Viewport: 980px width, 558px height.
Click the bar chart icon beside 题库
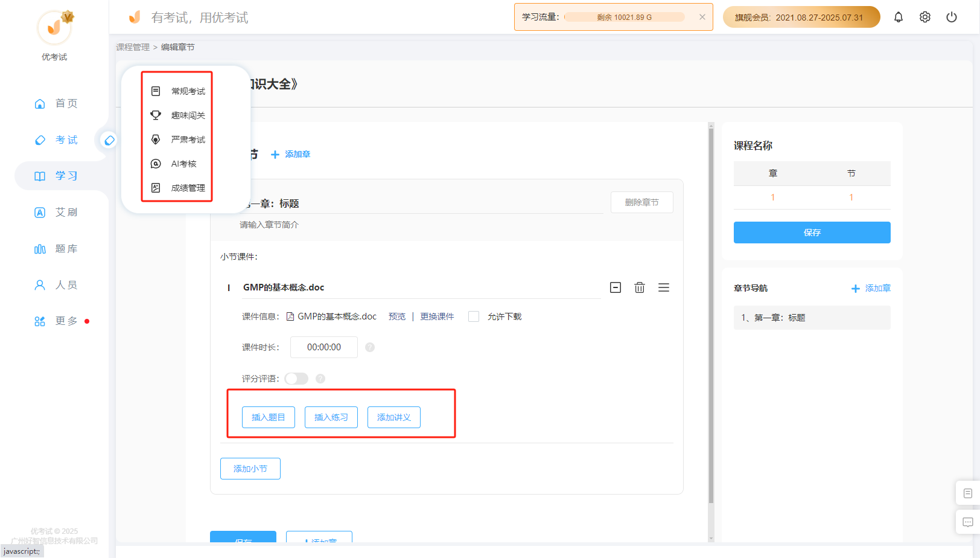pyautogui.click(x=40, y=249)
